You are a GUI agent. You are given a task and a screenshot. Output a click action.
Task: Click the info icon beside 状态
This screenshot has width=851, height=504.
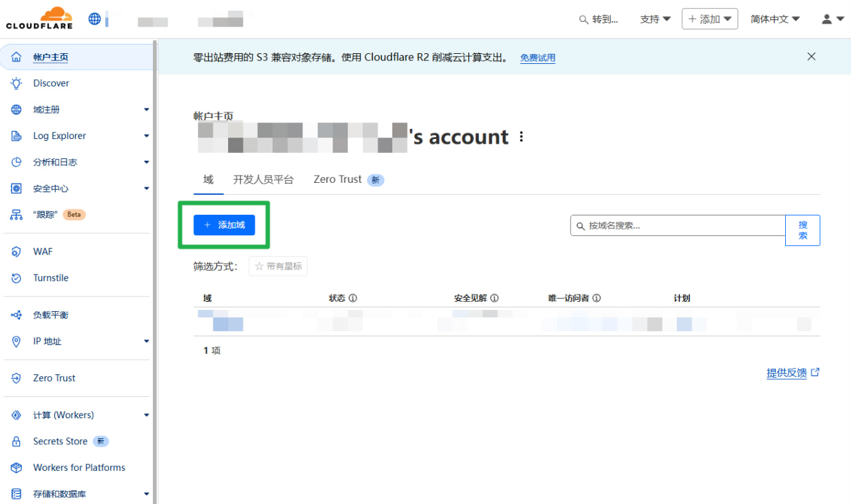click(x=353, y=299)
